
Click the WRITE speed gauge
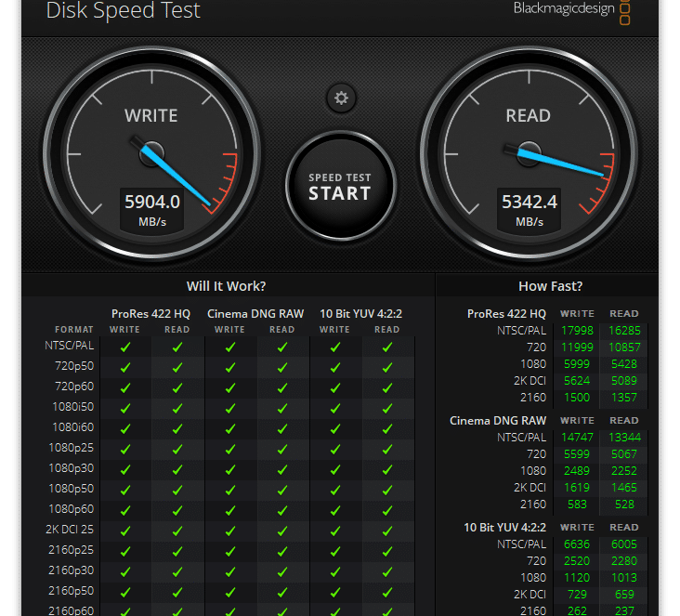coord(151,154)
